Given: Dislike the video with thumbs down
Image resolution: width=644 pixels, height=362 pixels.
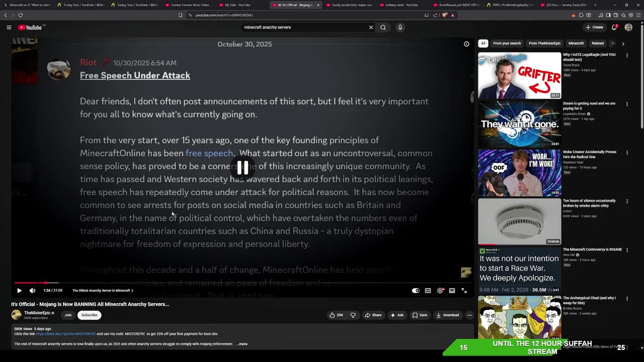Looking at the screenshot, I should click(x=353, y=315).
